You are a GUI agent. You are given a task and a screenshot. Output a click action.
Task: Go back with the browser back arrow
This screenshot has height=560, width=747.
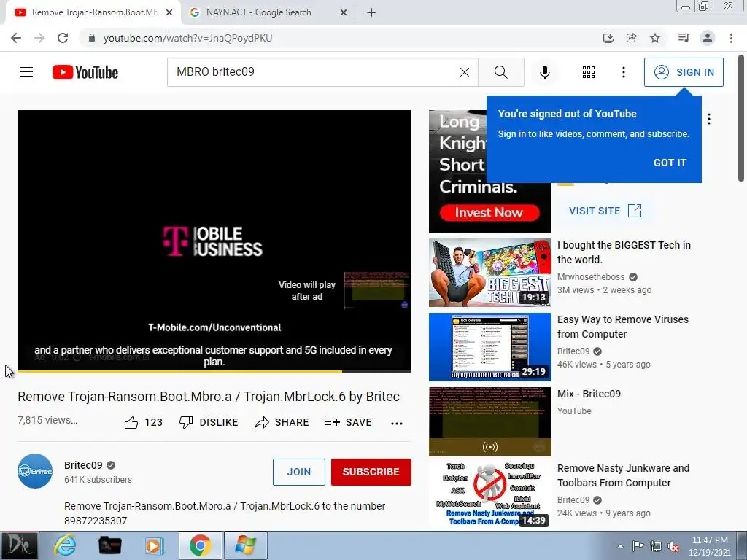(16, 38)
